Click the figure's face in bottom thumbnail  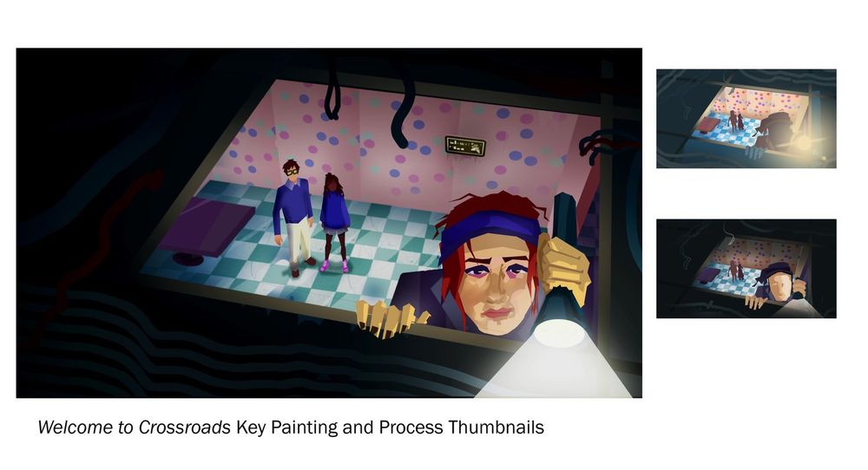pyautogui.click(x=779, y=288)
